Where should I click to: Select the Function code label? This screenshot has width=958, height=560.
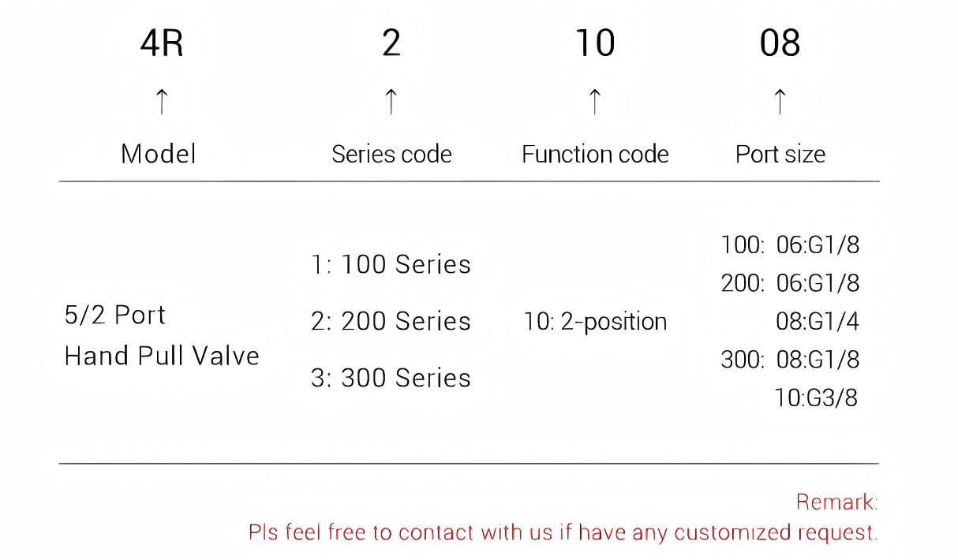click(595, 154)
